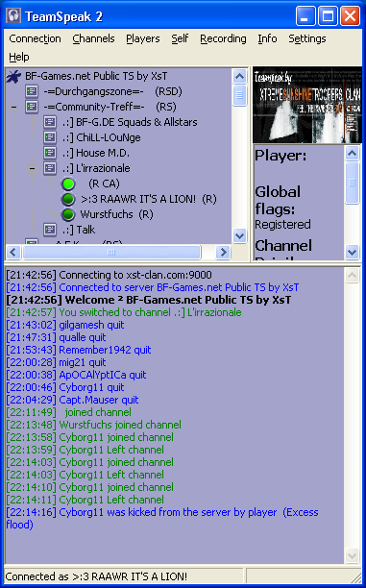
Task: Open the Recording menu
Action: (x=223, y=38)
